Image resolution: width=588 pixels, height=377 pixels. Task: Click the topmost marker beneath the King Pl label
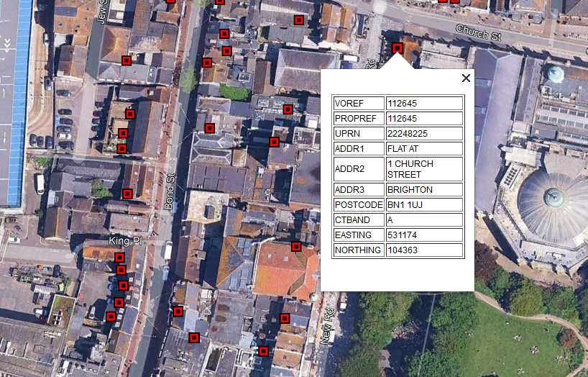tap(119, 258)
